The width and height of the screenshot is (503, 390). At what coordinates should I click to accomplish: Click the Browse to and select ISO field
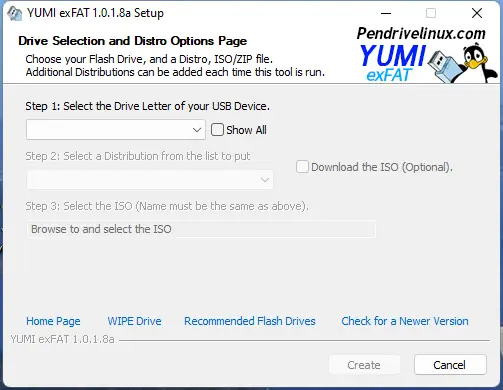point(201,229)
